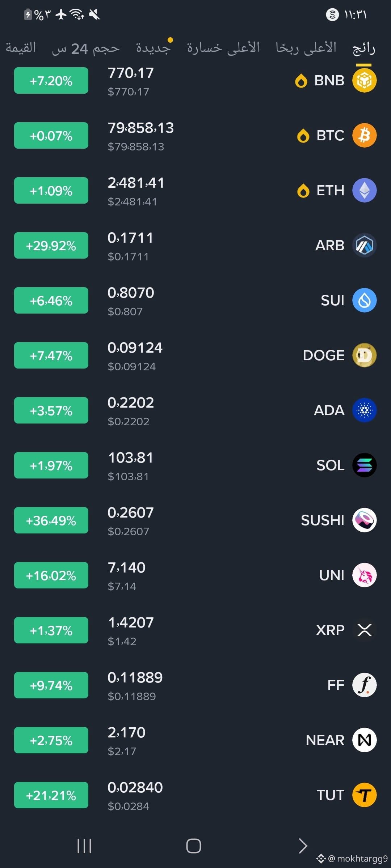The height and width of the screenshot is (868, 391).
Task: Tap the DOGE coin logo
Action: [x=365, y=355]
